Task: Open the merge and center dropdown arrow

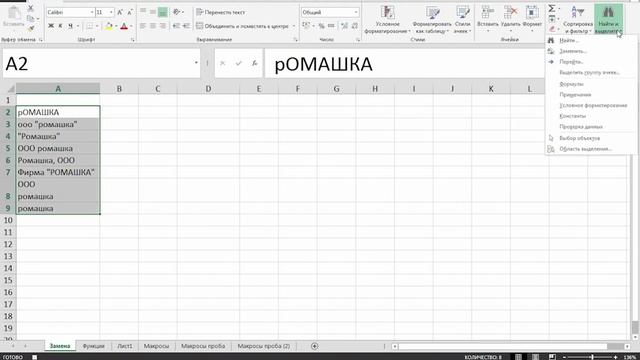Action: tap(293, 26)
